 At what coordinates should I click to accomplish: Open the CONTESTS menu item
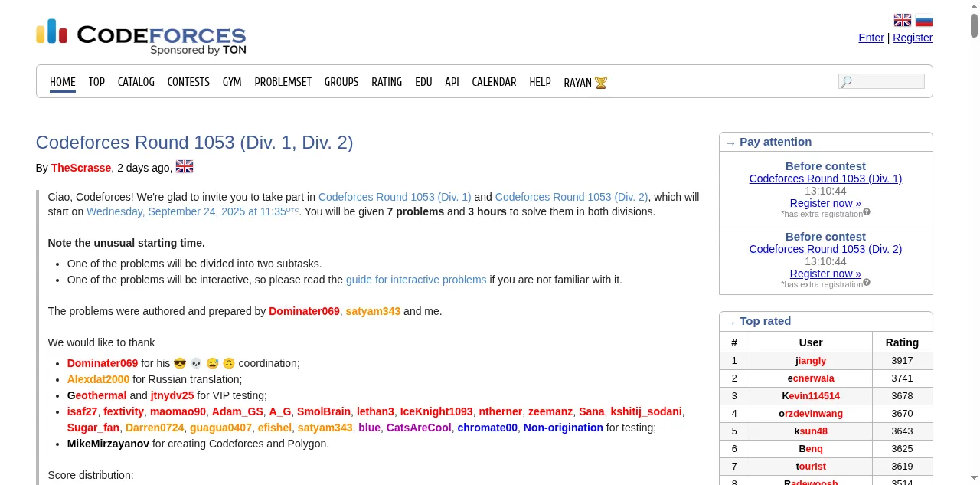click(x=188, y=82)
